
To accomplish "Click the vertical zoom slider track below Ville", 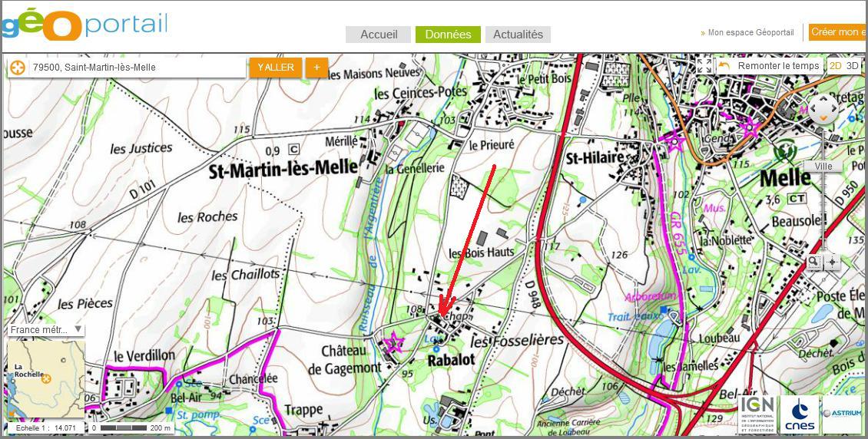I will click(x=823, y=210).
